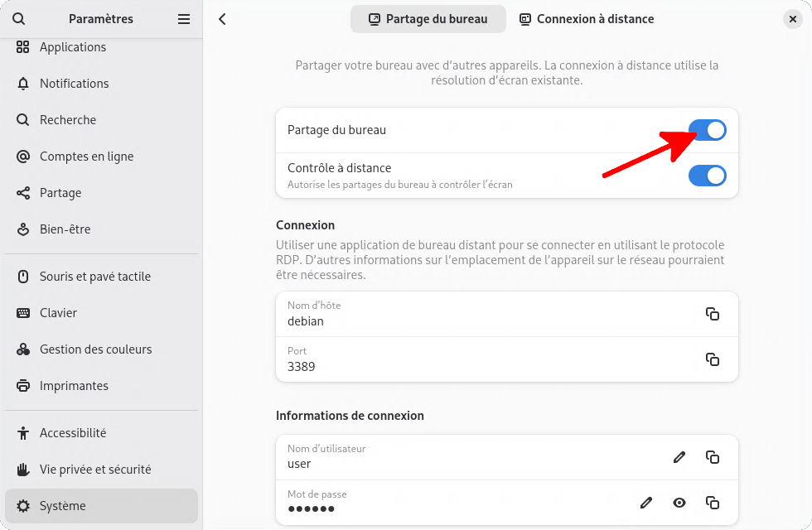Close the settings window

[794, 19]
